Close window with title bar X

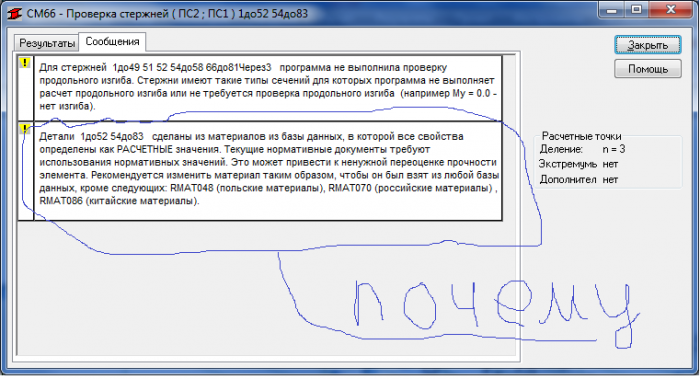click(671, 10)
